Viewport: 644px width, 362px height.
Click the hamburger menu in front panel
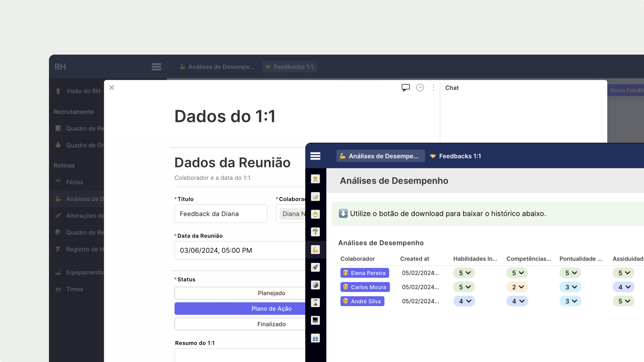(x=315, y=156)
